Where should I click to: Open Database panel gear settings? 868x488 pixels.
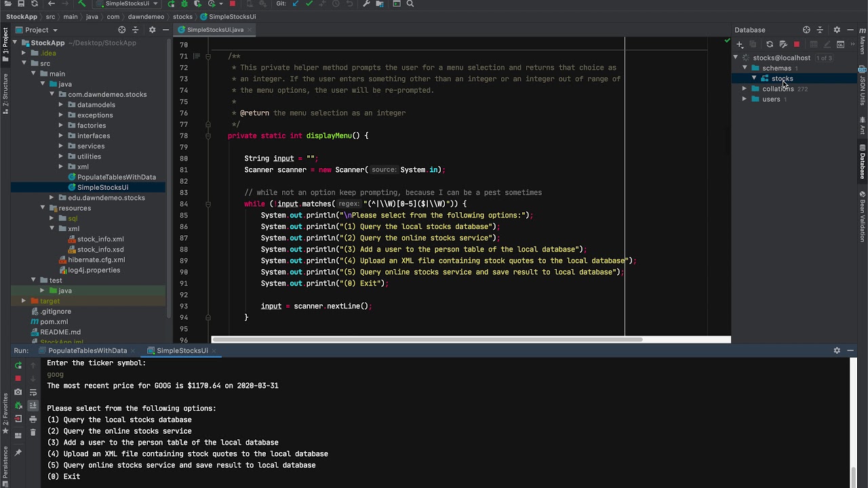coord(837,30)
